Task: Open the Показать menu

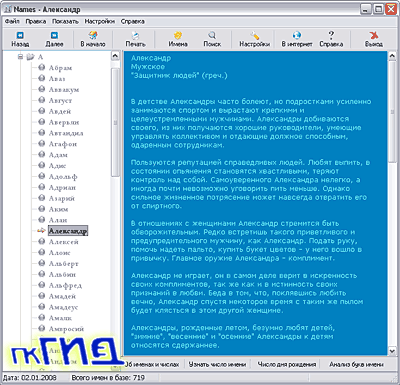Action: coord(65,21)
